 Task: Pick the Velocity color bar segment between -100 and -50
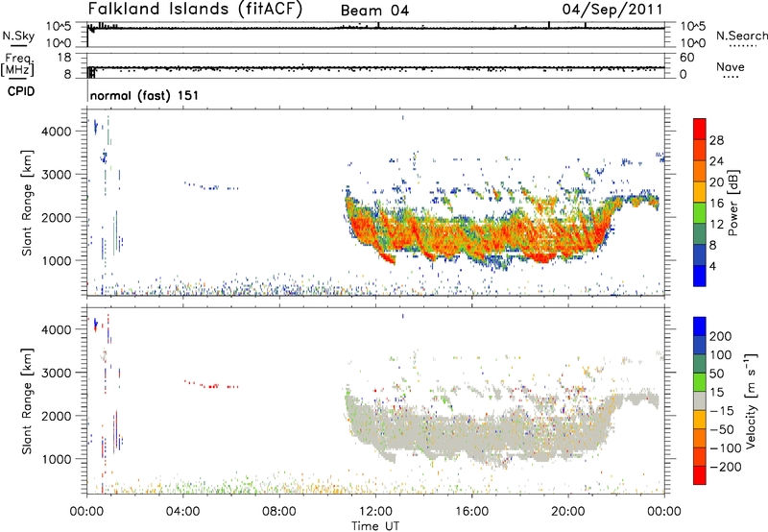pyautogui.click(x=700, y=439)
